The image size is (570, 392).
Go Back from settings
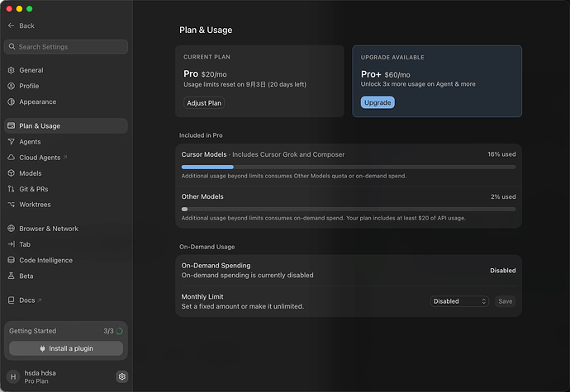(21, 26)
